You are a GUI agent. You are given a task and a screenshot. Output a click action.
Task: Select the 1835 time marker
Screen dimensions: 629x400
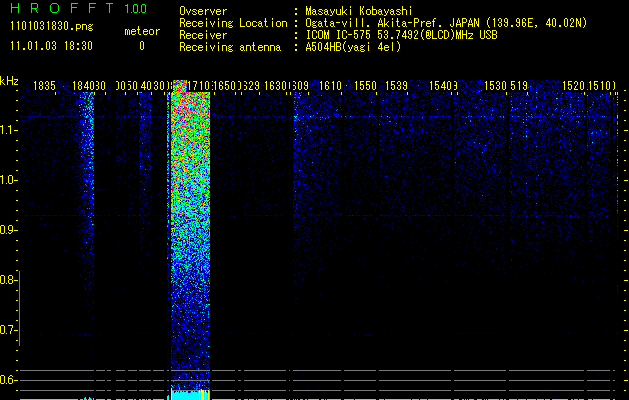[x=44, y=86]
